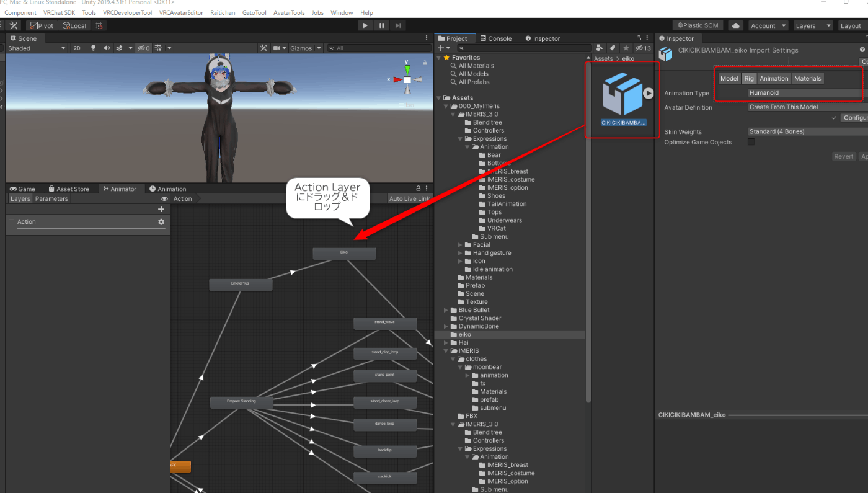Expand the CIKICIKIBAMBAM asset with play arrow

[x=648, y=93]
